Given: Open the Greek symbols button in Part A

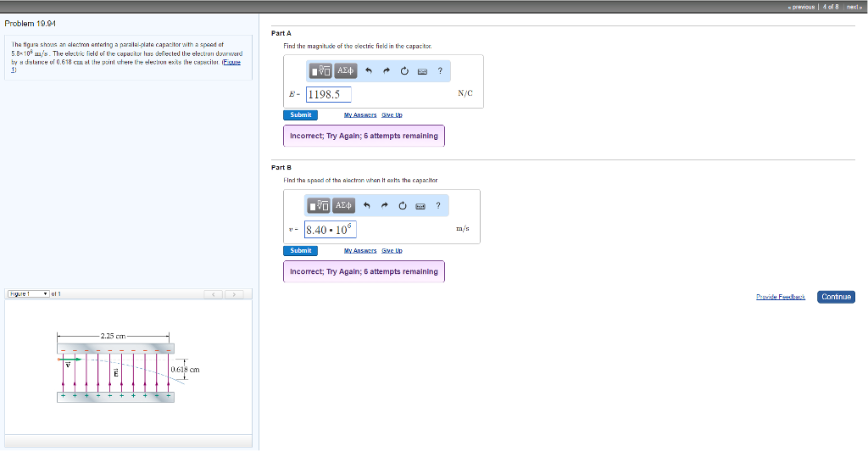Looking at the screenshot, I should point(346,71).
